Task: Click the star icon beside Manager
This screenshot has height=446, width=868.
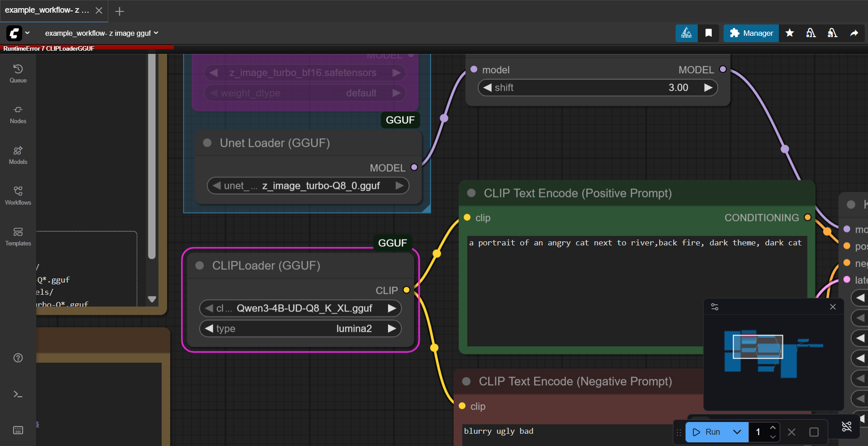Action: tap(790, 33)
